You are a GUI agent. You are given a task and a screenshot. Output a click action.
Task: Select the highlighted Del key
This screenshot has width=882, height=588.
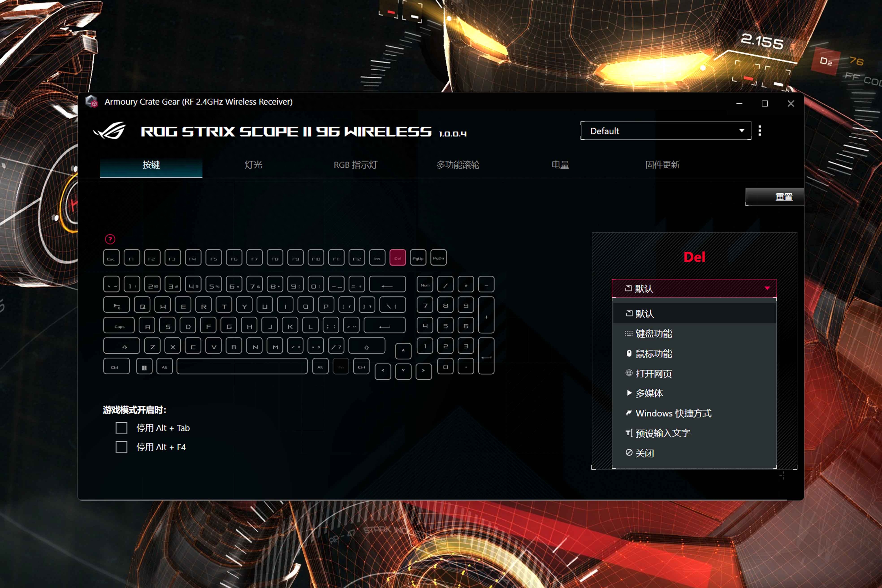coord(398,258)
